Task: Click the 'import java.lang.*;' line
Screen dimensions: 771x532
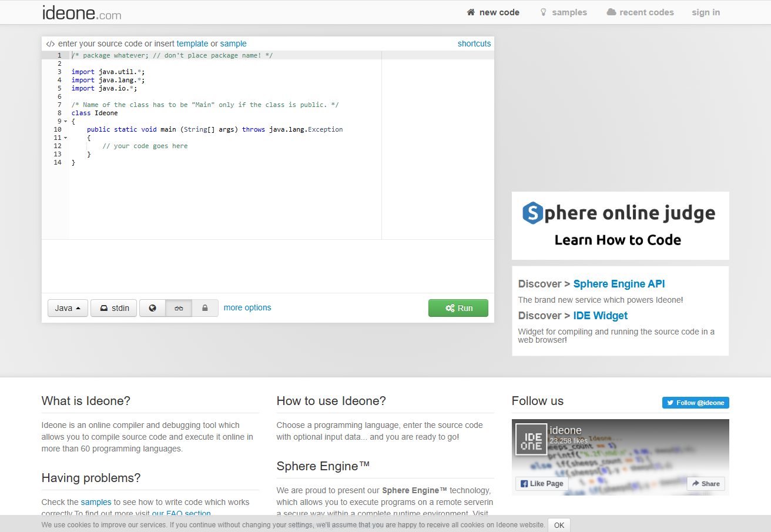Action: (108, 80)
